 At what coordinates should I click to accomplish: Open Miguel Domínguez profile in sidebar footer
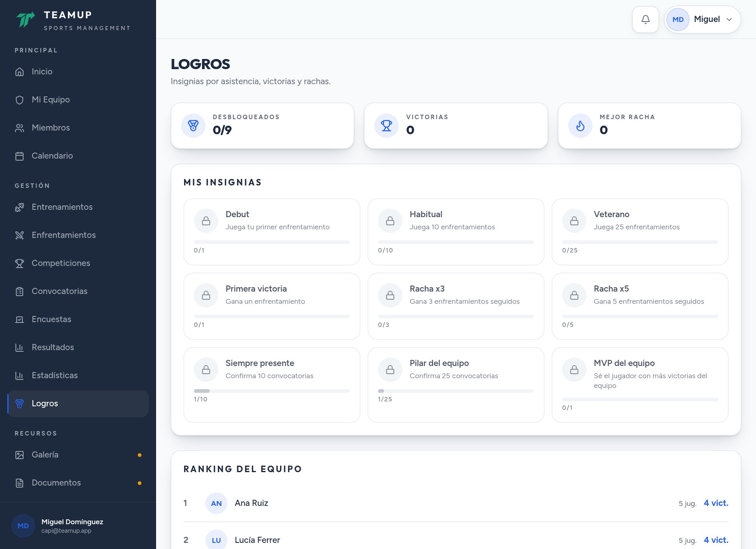(78, 526)
